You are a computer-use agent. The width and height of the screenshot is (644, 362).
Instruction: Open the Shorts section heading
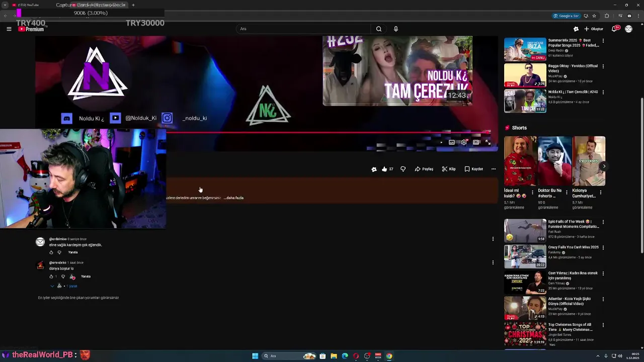[x=516, y=128]
